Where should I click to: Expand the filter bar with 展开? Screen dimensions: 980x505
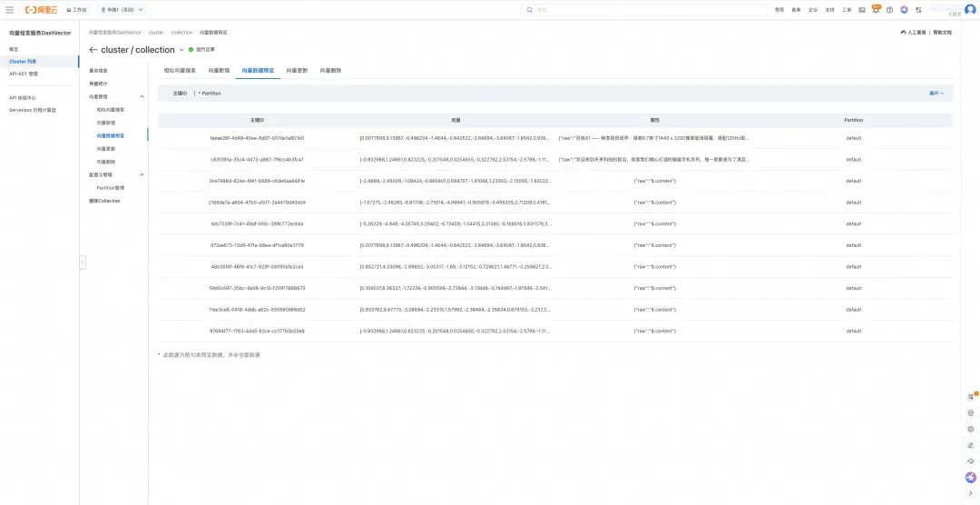click(936, 94)
